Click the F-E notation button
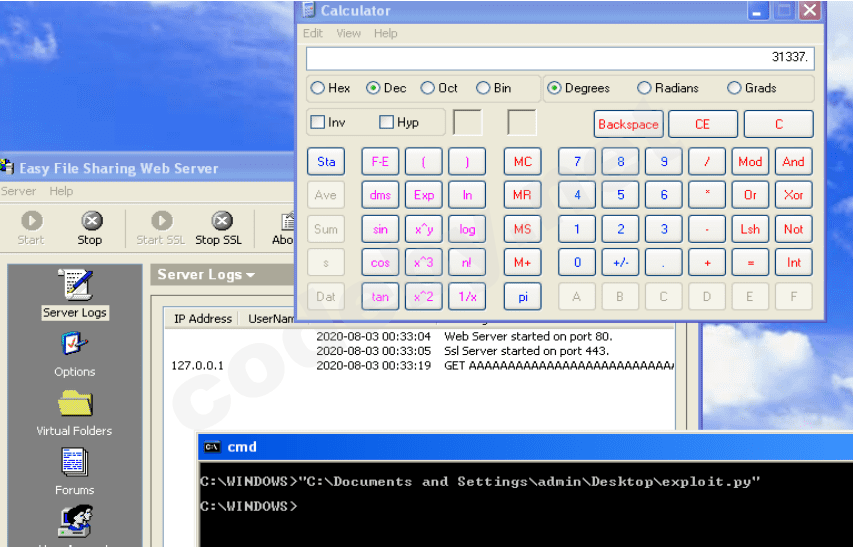This screenshot has width=853, height=547. [x=380, y=161]
